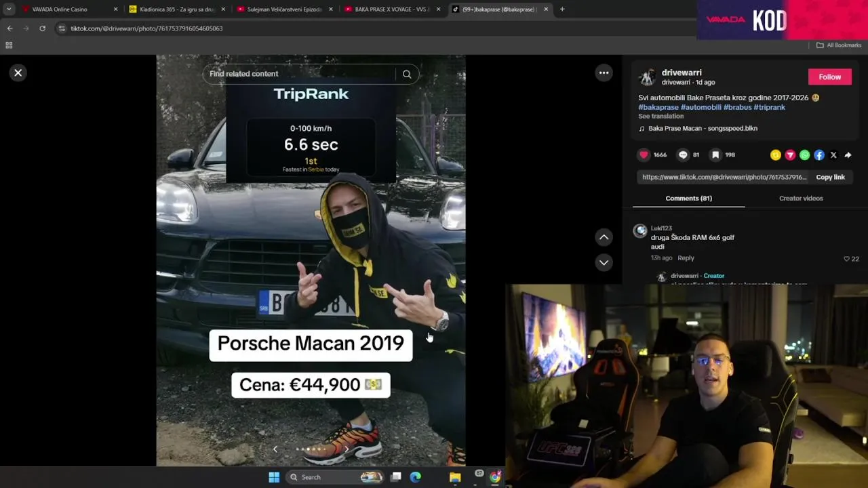Open the All Bookmarks folder
Screen dimensions: 868x488
pyautogui.click(x=839, y=45)
